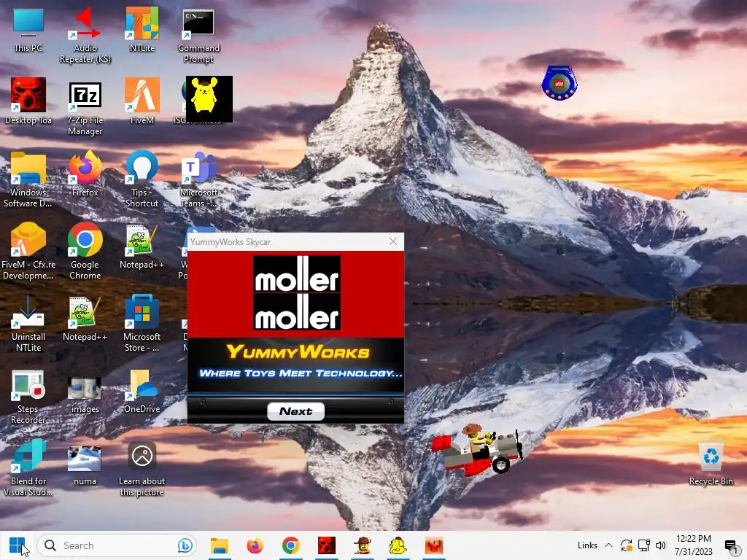This screenshot has height=560, width=747.
Task: Open File Explorer from taskbar
Action: [x=220, y=545]
